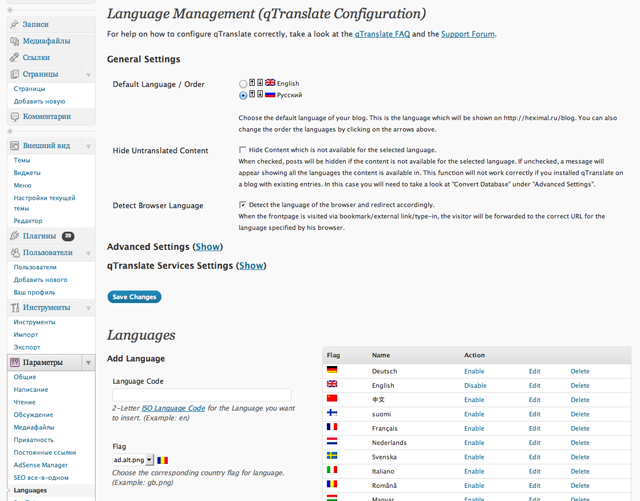The height and width of the screenshot is (501, 640).
Task: Click Save Changes button
Action: 134,297
